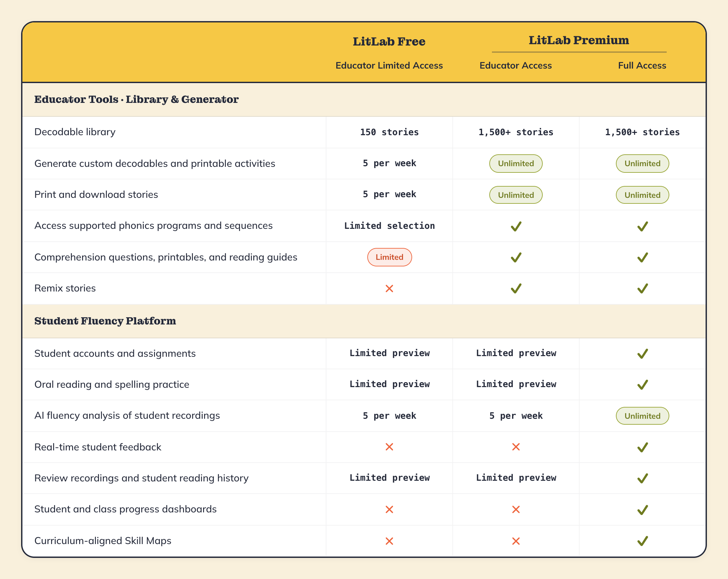The image size is (728, 579).
Task: Click Educator Access 1,500+ stories cell
Action: click(x=516, y=132)
